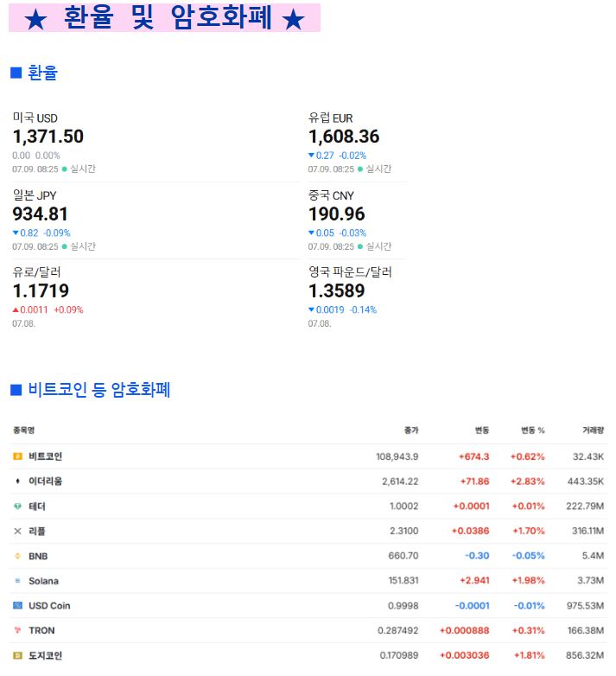Open the 비트코인 row name
The height and width of the screenshot is (676, 616).
45,456
